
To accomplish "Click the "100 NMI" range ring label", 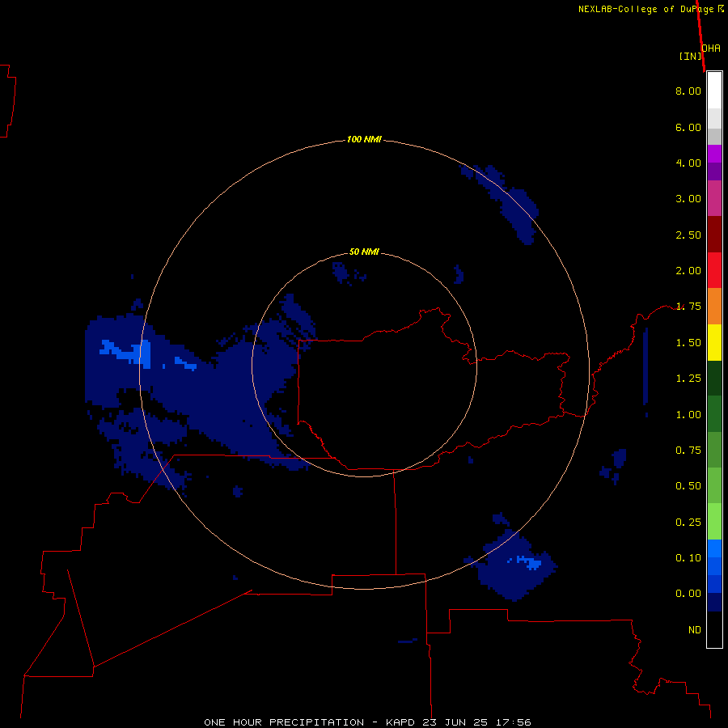I will pos(364,139).
